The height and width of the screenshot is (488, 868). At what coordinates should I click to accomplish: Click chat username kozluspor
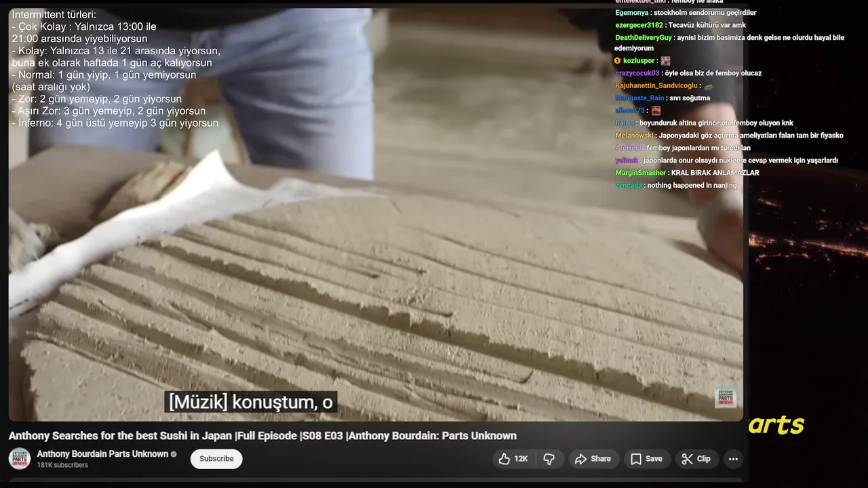(x=639, y=61)
